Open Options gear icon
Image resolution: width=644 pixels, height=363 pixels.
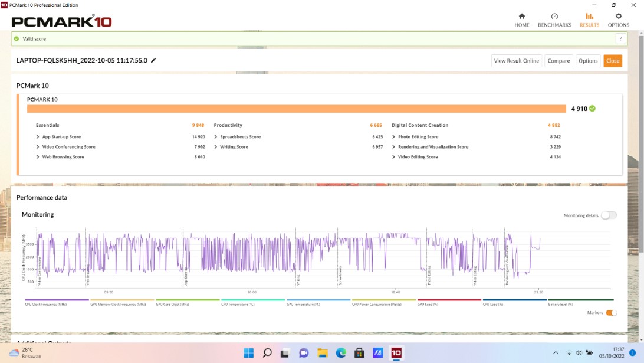(619, 17)
